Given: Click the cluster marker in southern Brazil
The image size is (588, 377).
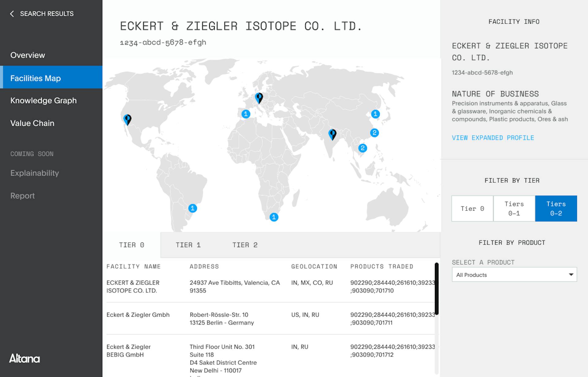Looking at the screenshot, I should click(192, 208).
